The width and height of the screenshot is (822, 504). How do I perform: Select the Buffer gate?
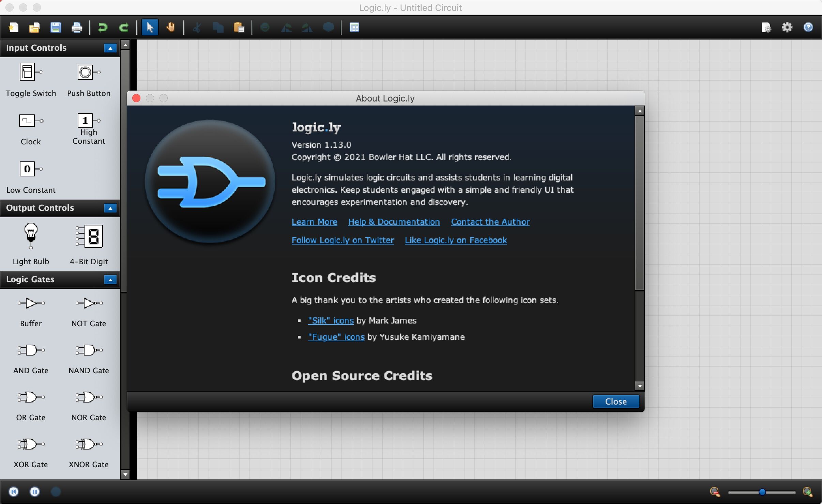(31, 312)
